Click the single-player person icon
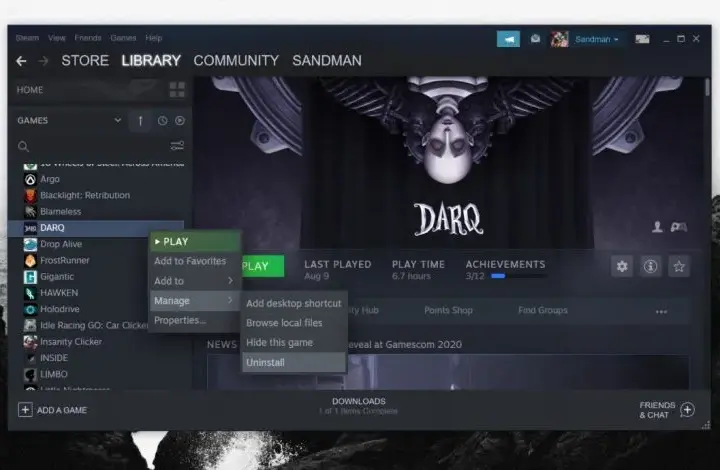This screenshot has width=720, height=470. click(x=657, y=227)
